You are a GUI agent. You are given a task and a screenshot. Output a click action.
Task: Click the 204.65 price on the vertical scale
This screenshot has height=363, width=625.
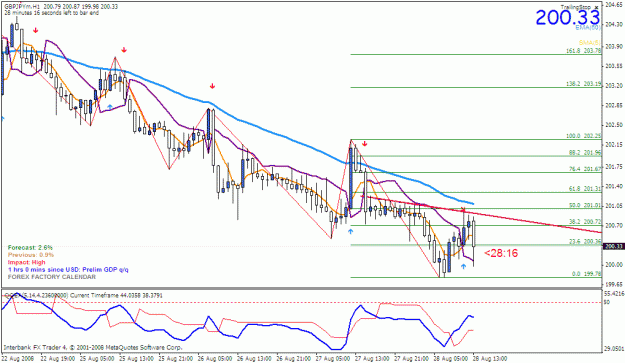614,4
